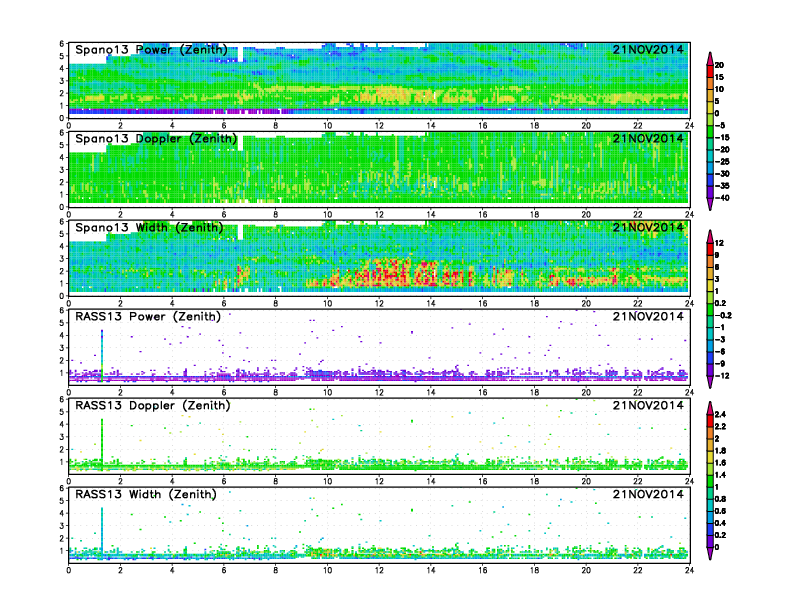Viewport: 792px width, 612px height.
Task: Click the 21NOV2014 date in Spano13 Width panel
Action: [648, 228]
